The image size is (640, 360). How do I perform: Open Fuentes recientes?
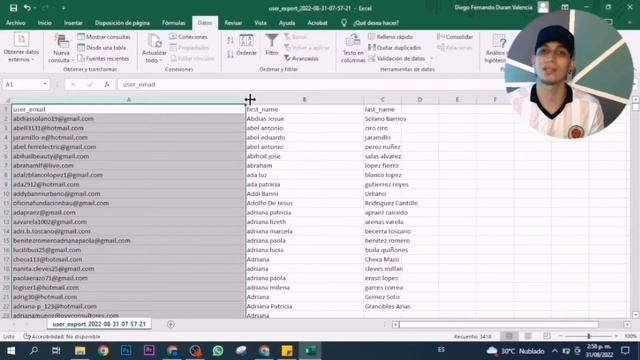pos(103,58)
